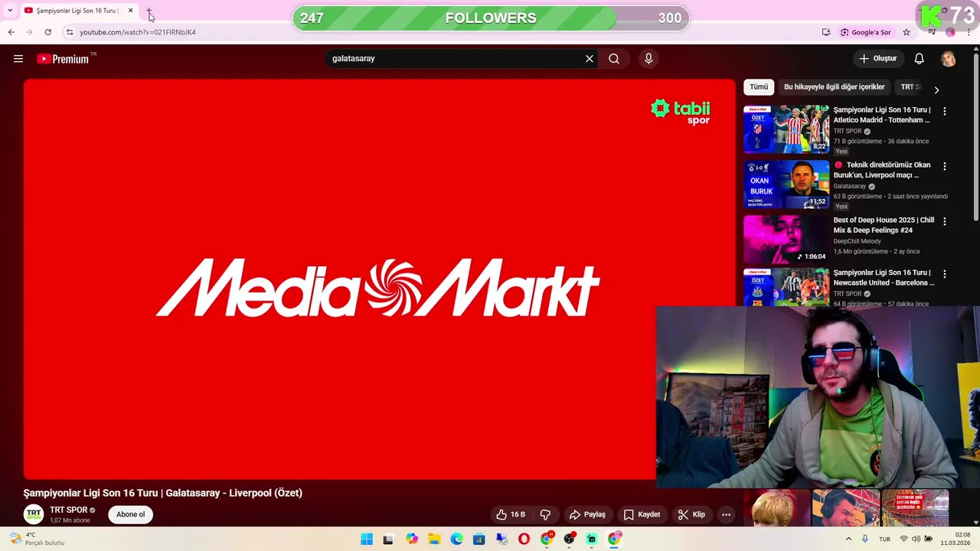This screenshot has width=980, height=551.
Task: Open Chrome three-dot menu
Action: click(969, 32)
